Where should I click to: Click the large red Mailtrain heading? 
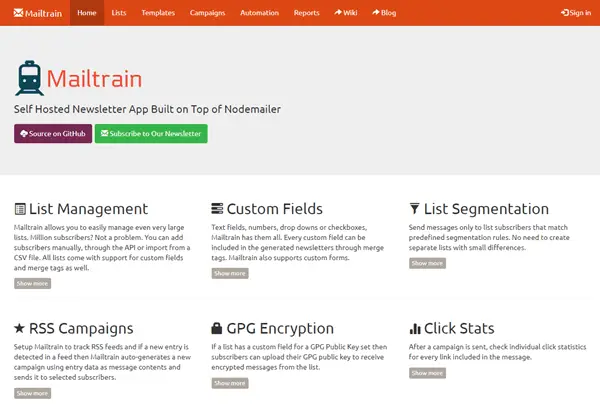click(x=94, y=79)
